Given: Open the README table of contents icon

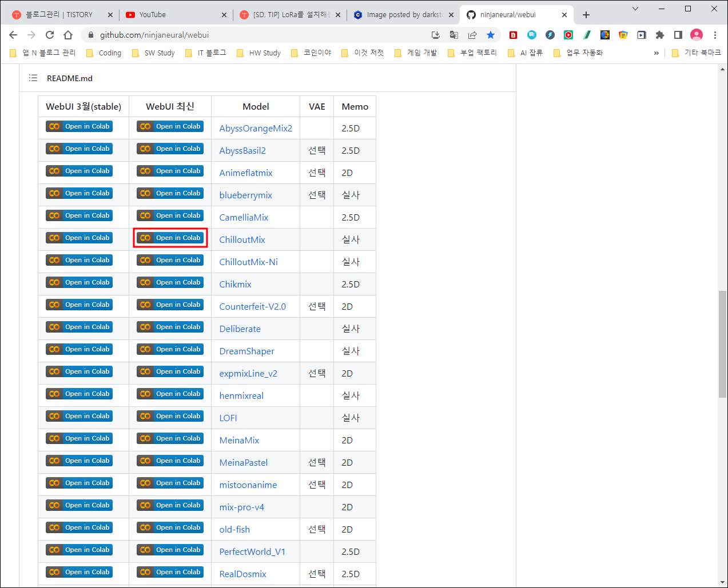Looking at the screenshot, I should tap(33, 78).
